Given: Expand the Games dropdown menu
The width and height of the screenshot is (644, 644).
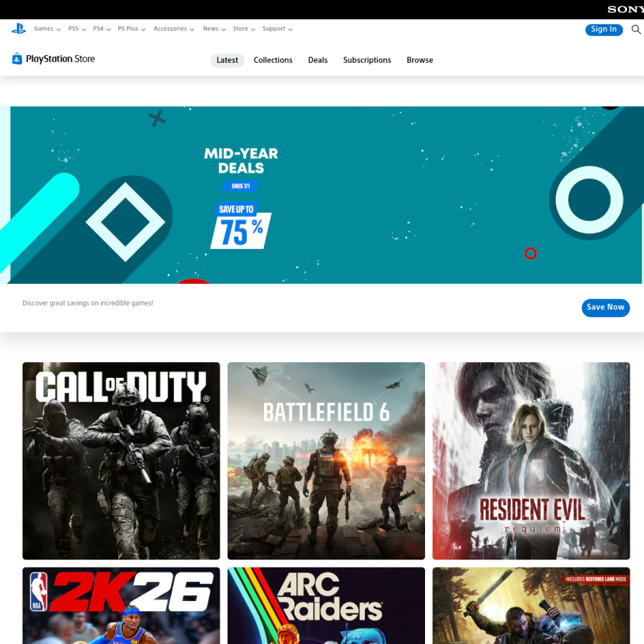Looking at the screenshot, I should coord(47,29).
